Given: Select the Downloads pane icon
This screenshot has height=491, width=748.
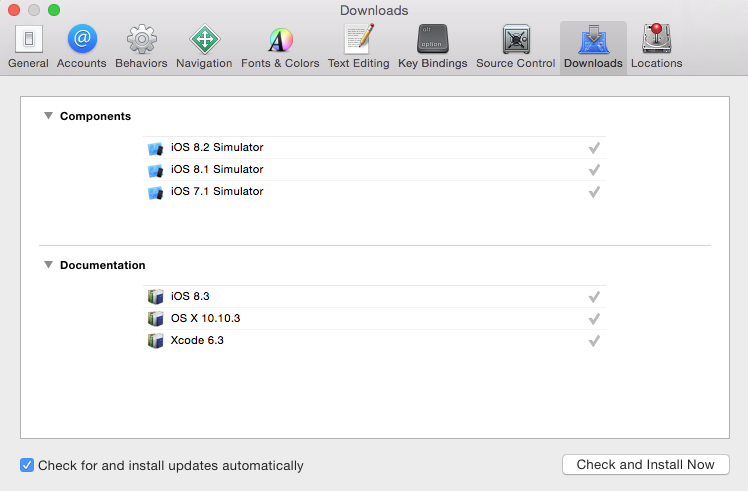Looking at the screenshot, I should coord(593,39).
